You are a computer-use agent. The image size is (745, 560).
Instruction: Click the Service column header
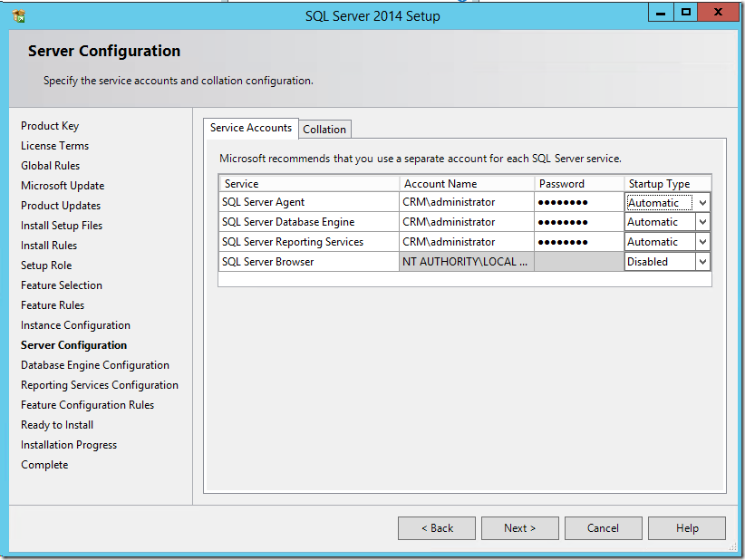tap(309, 184)
